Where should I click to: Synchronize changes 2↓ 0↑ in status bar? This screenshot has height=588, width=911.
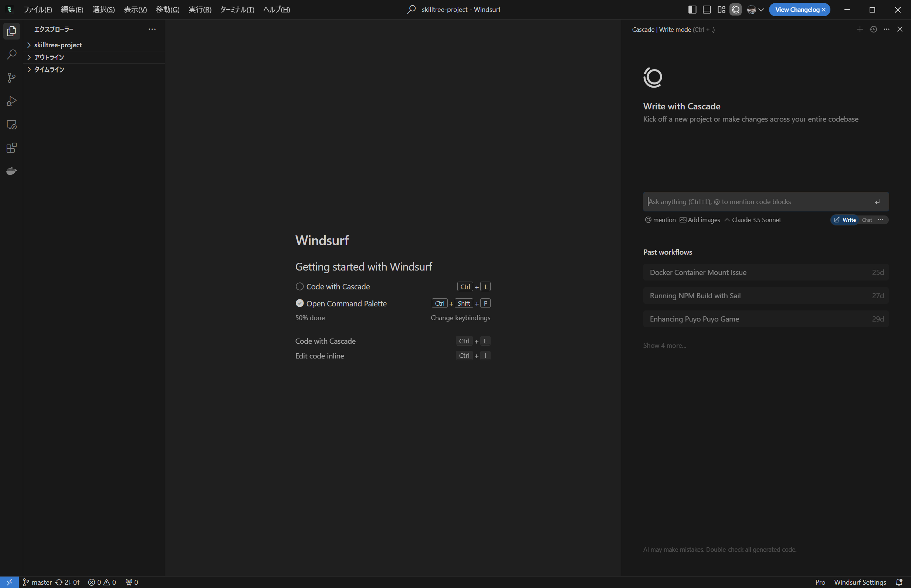pyautogui.click(x=68, y=582)
